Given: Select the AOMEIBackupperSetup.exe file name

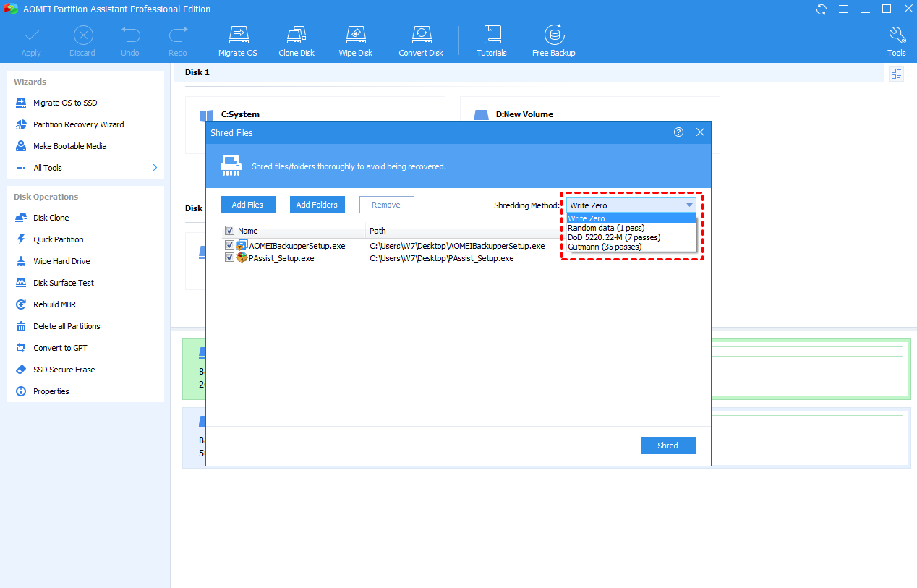Looking at the screenshot, I should tap(297, 246).
